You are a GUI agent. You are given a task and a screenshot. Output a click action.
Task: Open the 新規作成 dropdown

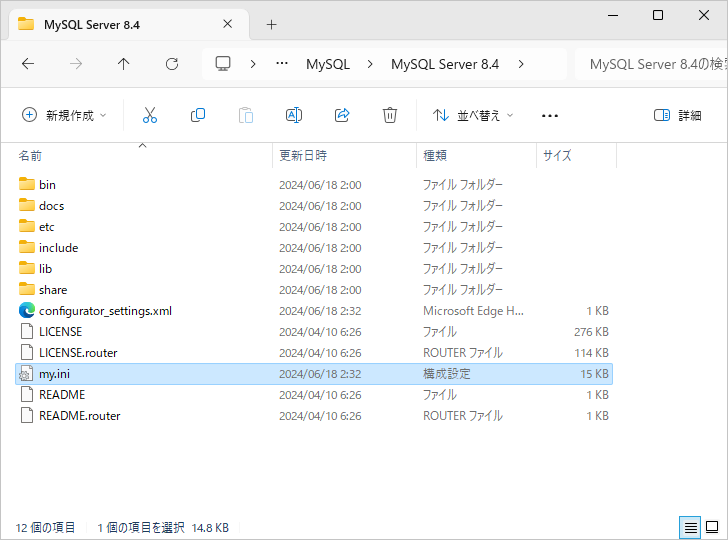point(64,115)
